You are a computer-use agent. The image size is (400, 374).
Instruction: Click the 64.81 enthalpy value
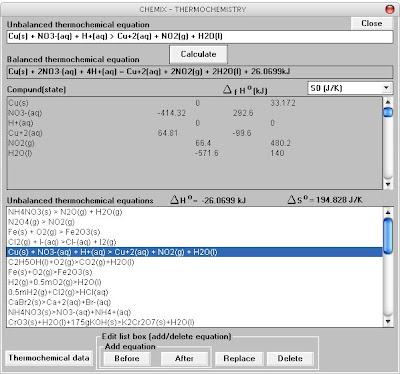point(168,133)
